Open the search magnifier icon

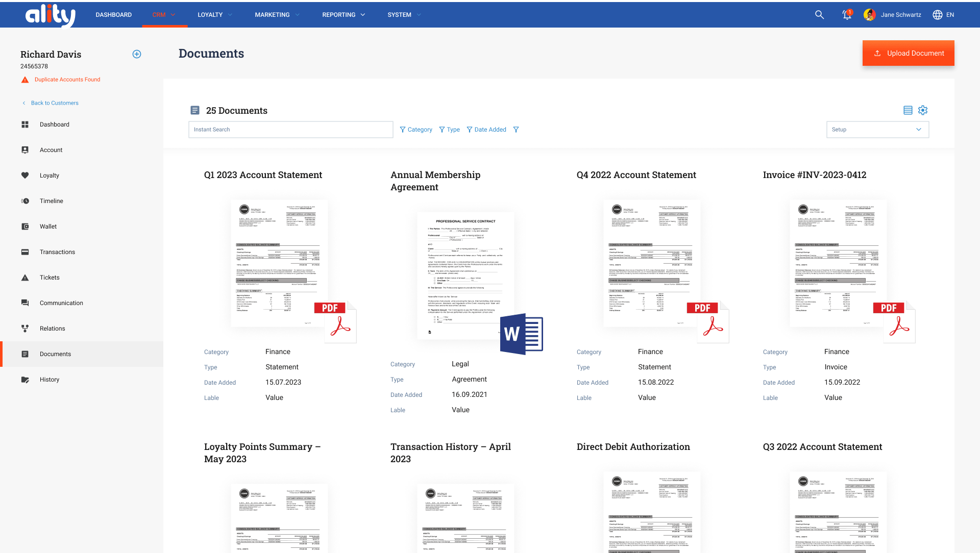point(819,15)
